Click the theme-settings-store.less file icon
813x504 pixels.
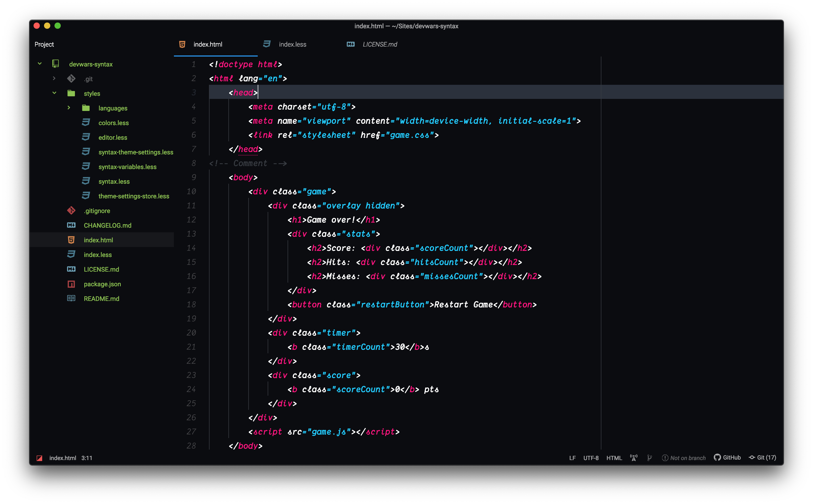point(86,196)
